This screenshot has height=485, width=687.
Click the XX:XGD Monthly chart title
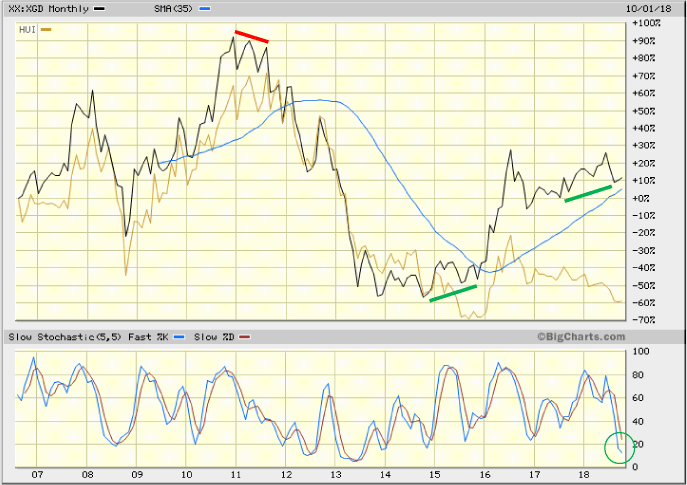[x=47, y=8]
